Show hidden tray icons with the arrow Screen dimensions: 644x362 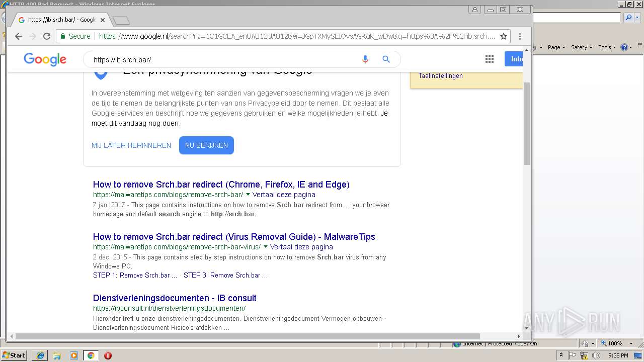click(561, 355)
